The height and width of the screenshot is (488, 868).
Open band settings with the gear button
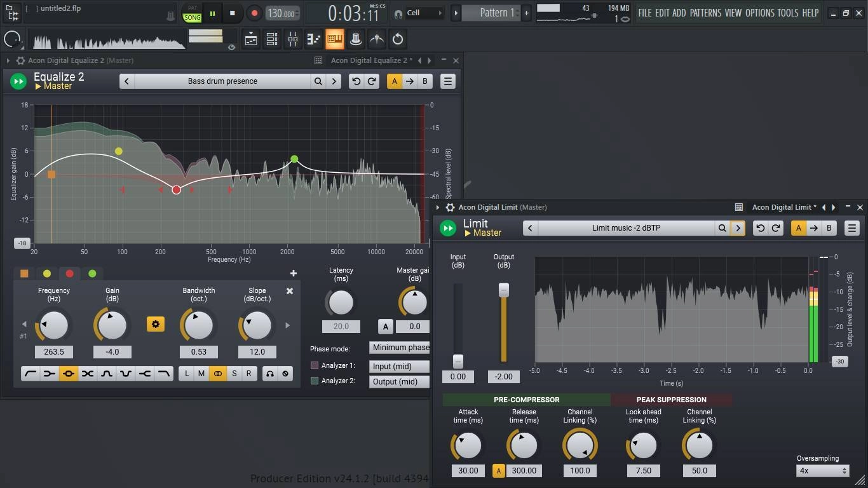[x=156, y=324]
